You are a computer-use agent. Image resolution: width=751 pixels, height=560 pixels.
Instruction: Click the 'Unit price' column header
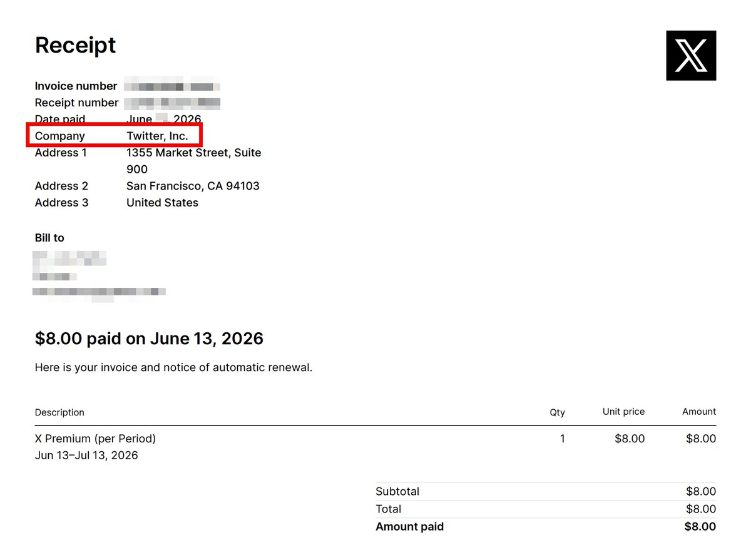pos(623,412)
